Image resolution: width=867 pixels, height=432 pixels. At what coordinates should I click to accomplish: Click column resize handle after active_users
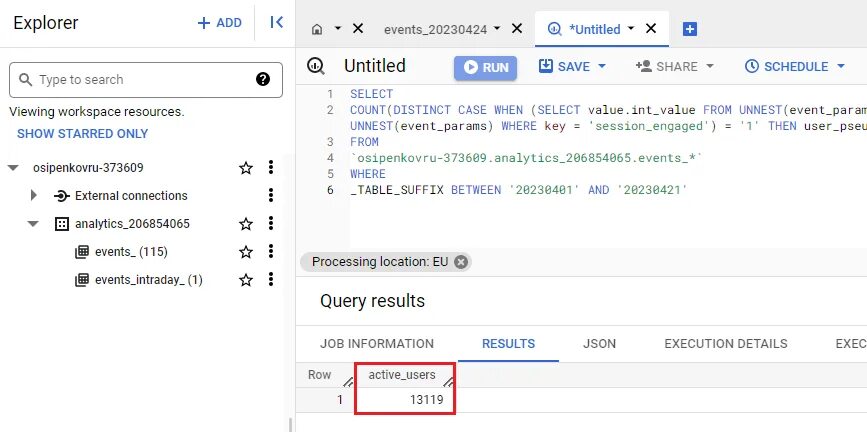(448, 381)
